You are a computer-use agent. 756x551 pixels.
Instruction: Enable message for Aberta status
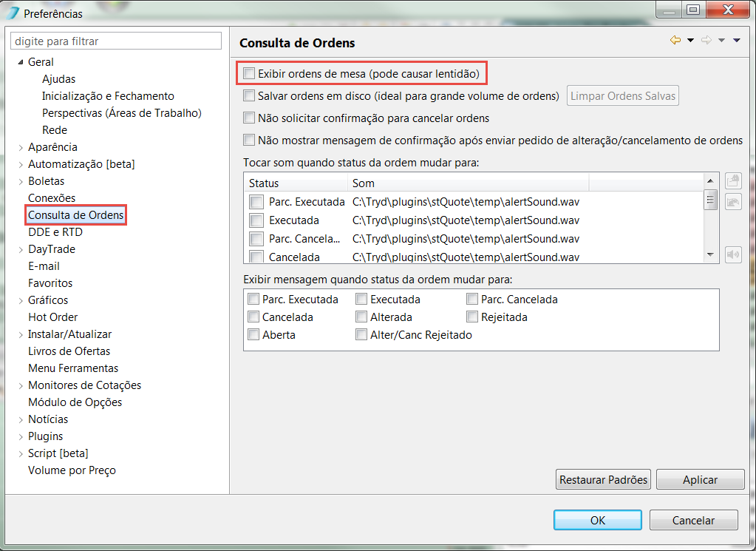point(253,334)
